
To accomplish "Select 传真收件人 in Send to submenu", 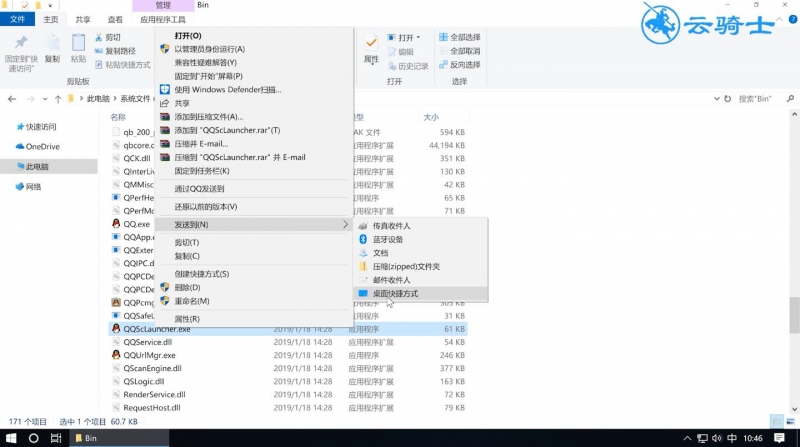I will 420,226.
